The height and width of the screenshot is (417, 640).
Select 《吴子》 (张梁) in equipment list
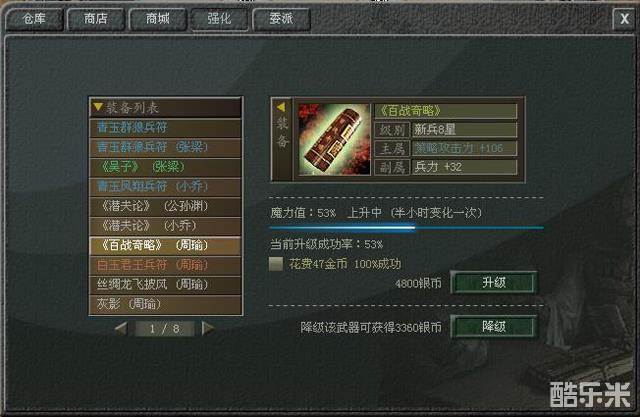165,167
